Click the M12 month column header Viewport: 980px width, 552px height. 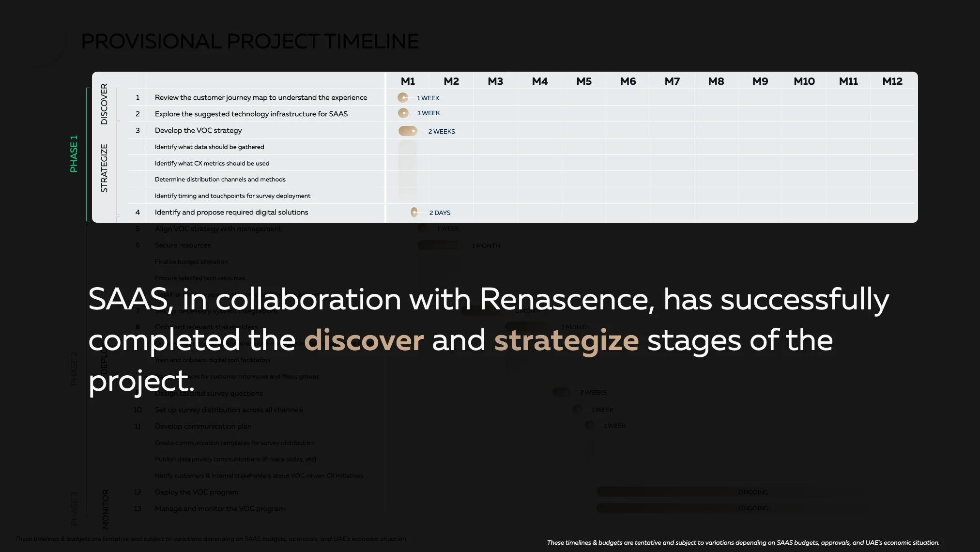892,81
